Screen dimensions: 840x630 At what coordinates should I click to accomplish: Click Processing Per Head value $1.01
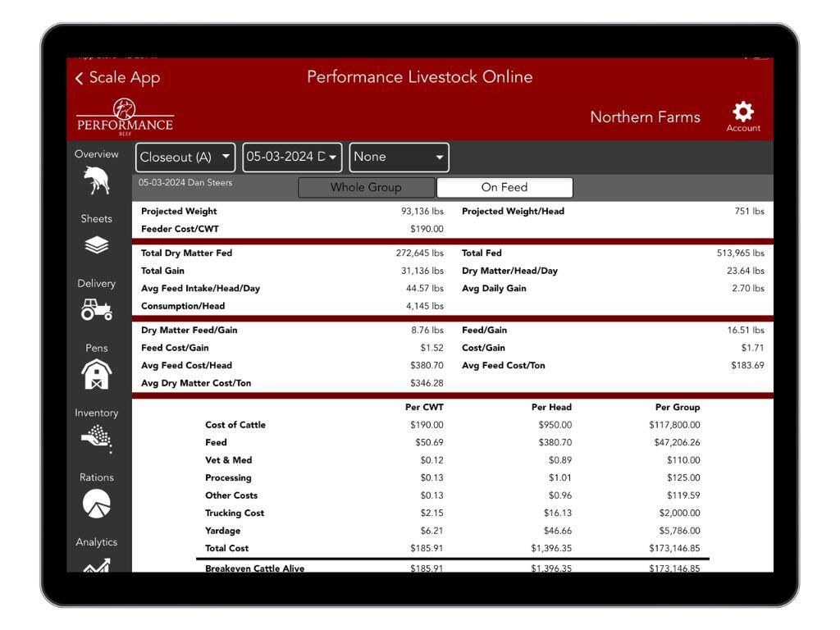click(559, 478)
